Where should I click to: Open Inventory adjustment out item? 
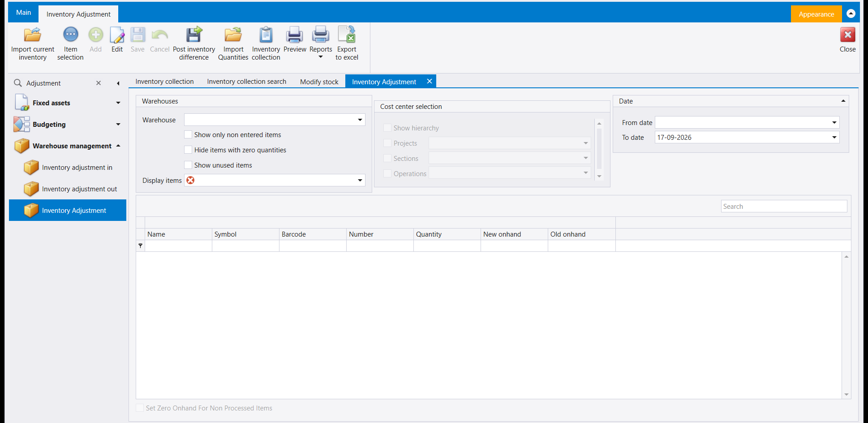[x=68, y=189]
